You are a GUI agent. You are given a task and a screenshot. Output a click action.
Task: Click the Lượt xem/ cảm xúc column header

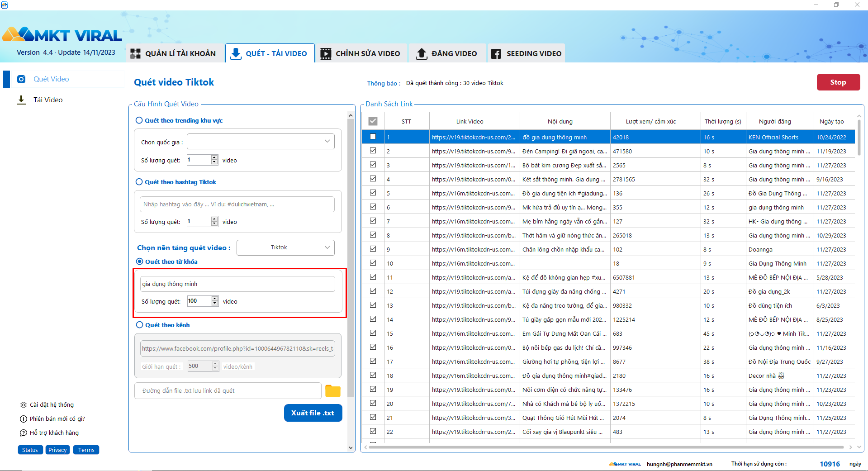point(655,121)
